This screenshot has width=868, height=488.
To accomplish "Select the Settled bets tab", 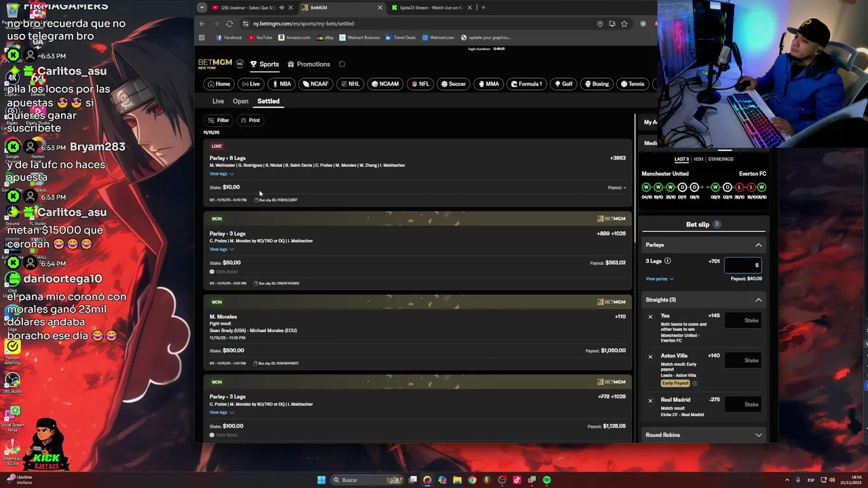I will click(x=268, y=101).
